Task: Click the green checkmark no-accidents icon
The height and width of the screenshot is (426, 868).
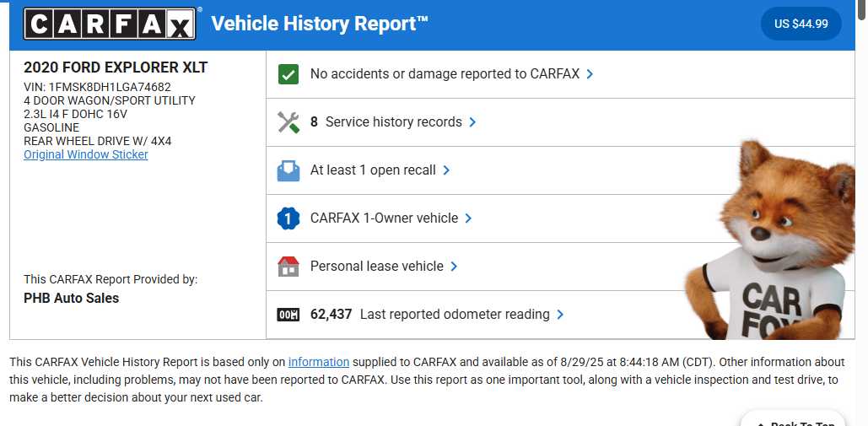Action: (x=288, y=74)
